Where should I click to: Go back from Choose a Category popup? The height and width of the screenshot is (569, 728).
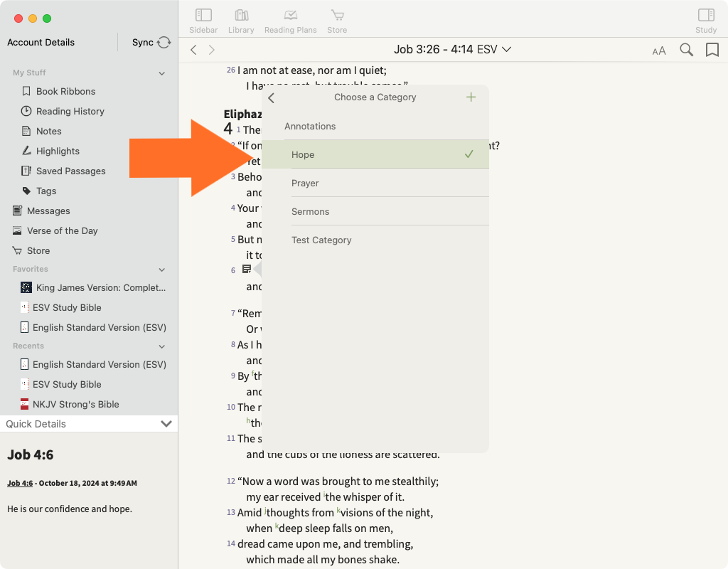pos(272,98)
